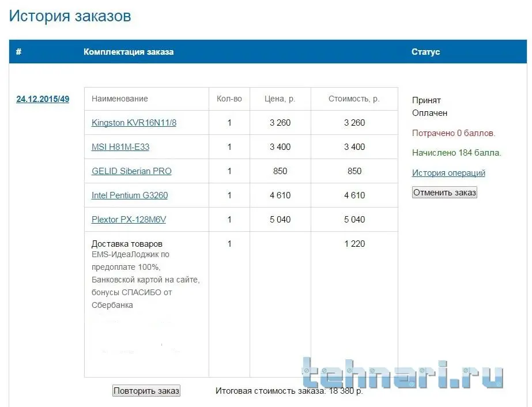Open Kingston KVR16N11/8 product link
The image size is (532, 407).
pyautogui.click(x=134, y=123)
